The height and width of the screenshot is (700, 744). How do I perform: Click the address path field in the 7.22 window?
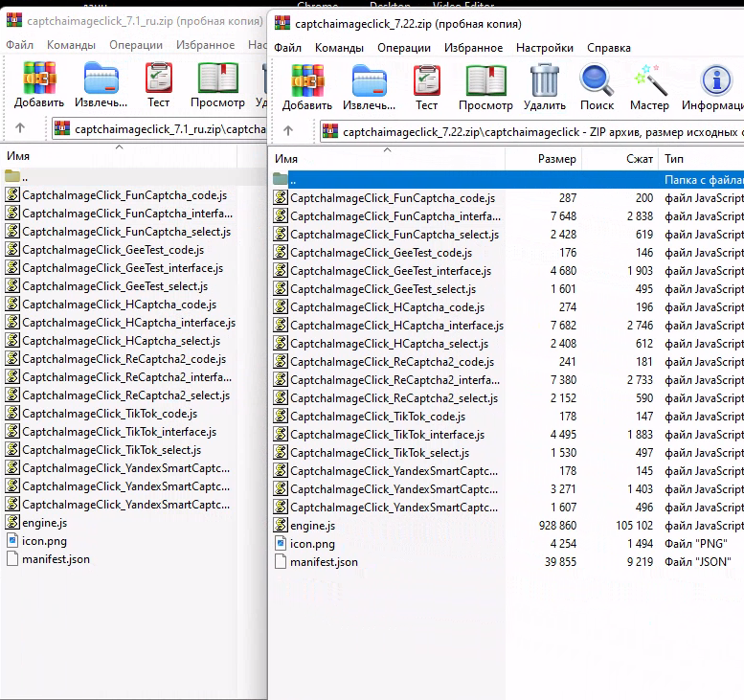pos(536,131)
